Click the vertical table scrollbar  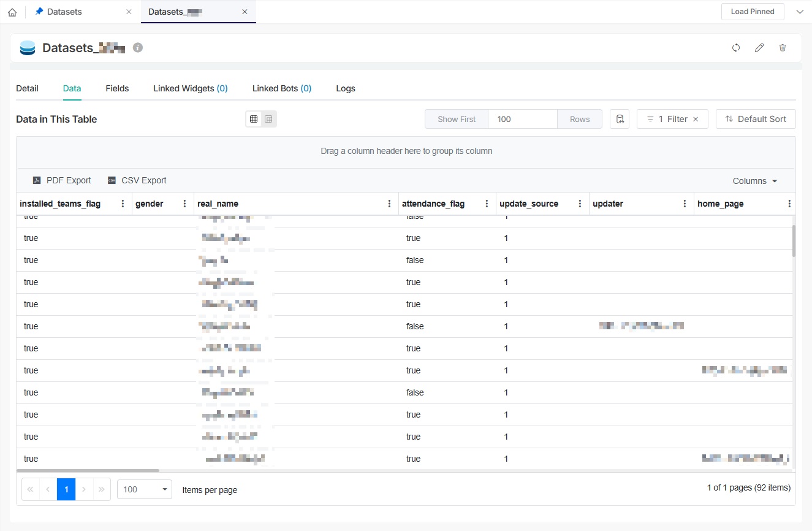tap(794, 240)
